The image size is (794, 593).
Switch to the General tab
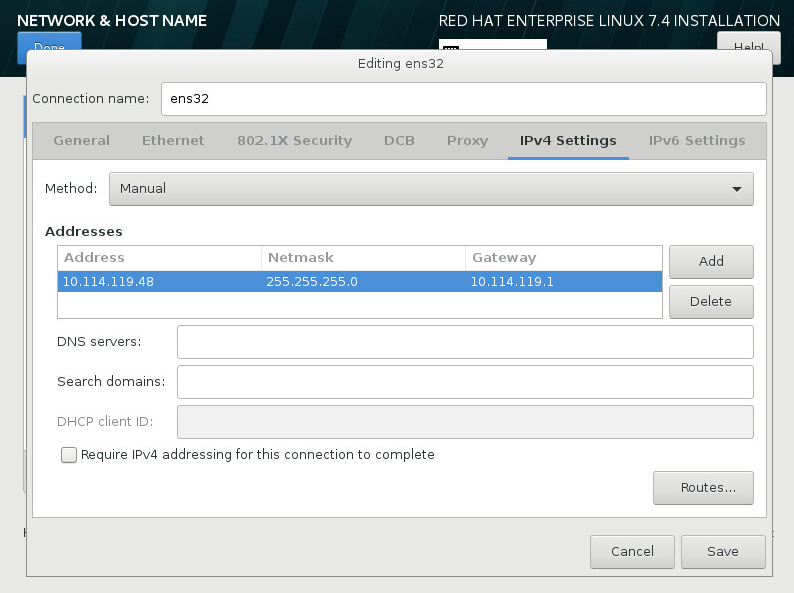82,140
